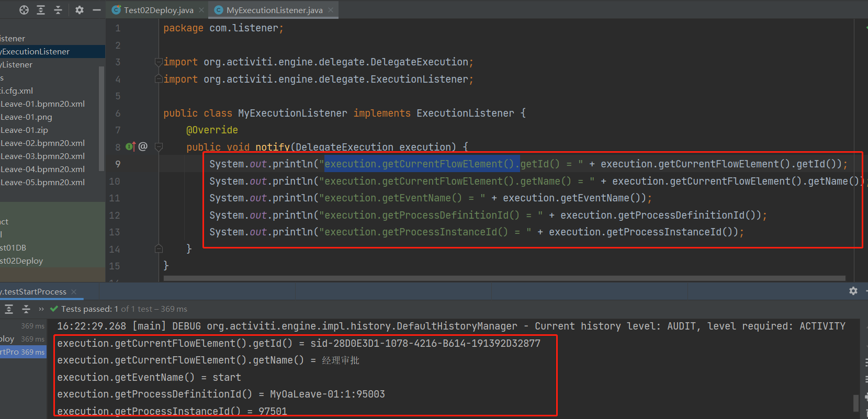
Task: Click the getProcessInstanceId() call on line 13
Action: (x=644, y=232)
